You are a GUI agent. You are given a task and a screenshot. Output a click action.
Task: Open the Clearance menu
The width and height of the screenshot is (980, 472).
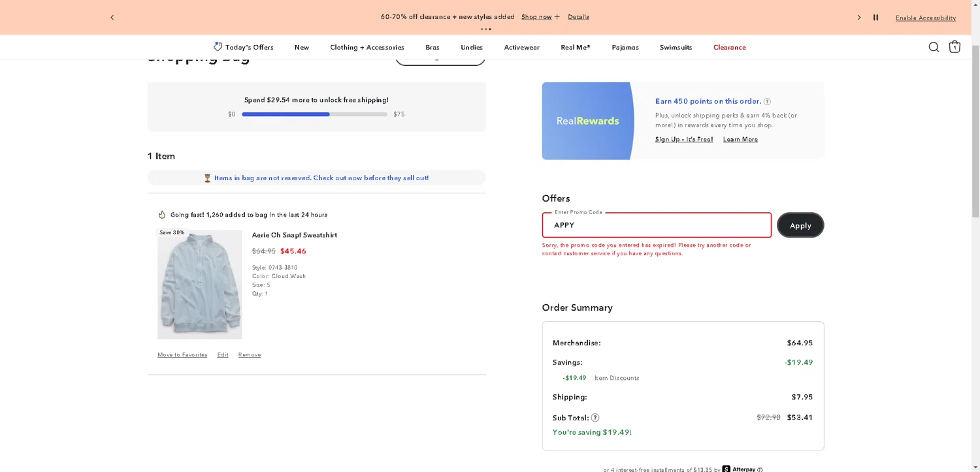(729, 47)
